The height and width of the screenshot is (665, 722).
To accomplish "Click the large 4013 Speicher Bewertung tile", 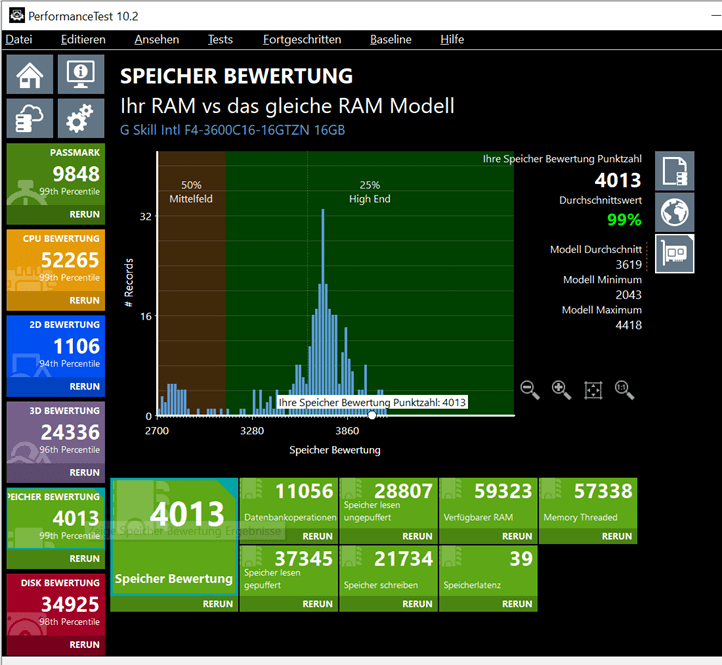I will [174, 537].
